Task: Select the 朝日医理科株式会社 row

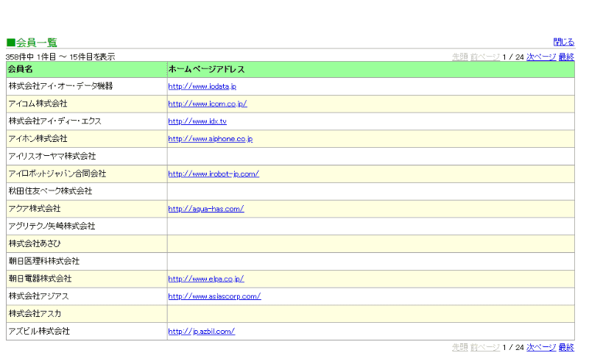Action: click(290, 261)
